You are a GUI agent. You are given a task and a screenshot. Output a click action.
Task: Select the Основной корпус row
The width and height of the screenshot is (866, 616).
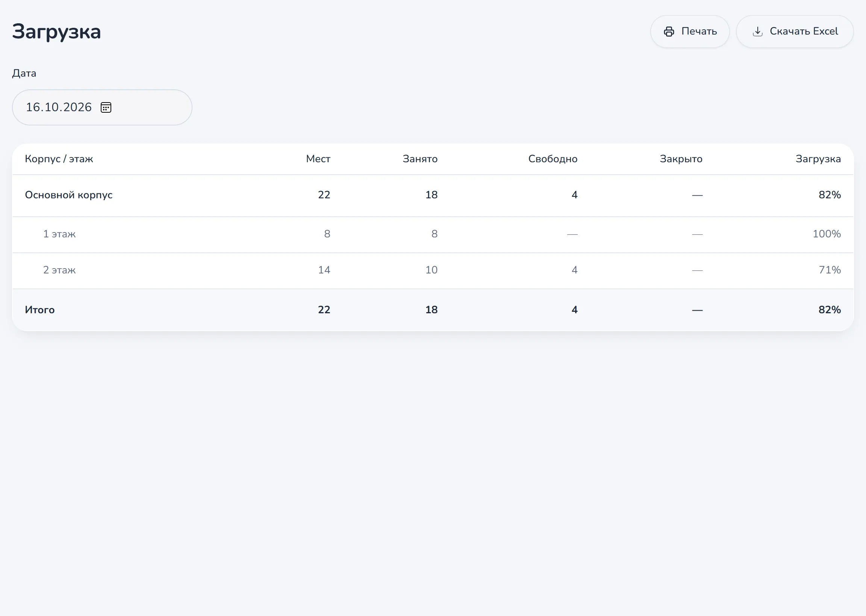[433, 195]
